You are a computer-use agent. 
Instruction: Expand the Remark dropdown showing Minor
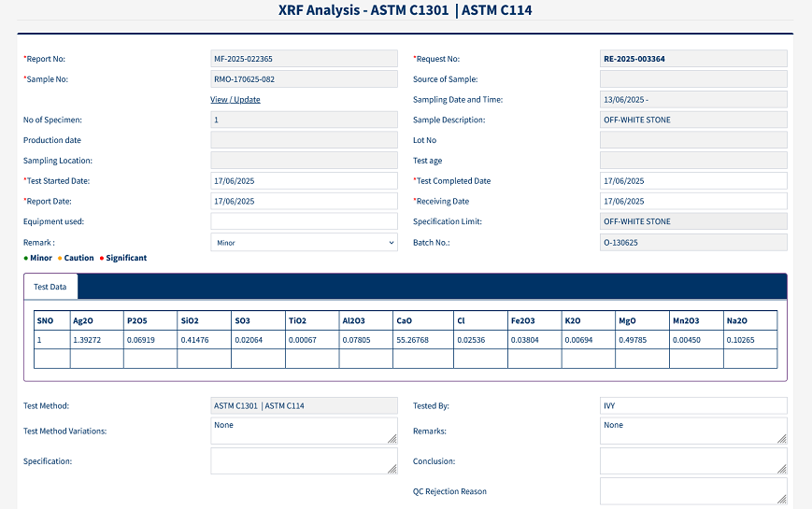point(304,242)
